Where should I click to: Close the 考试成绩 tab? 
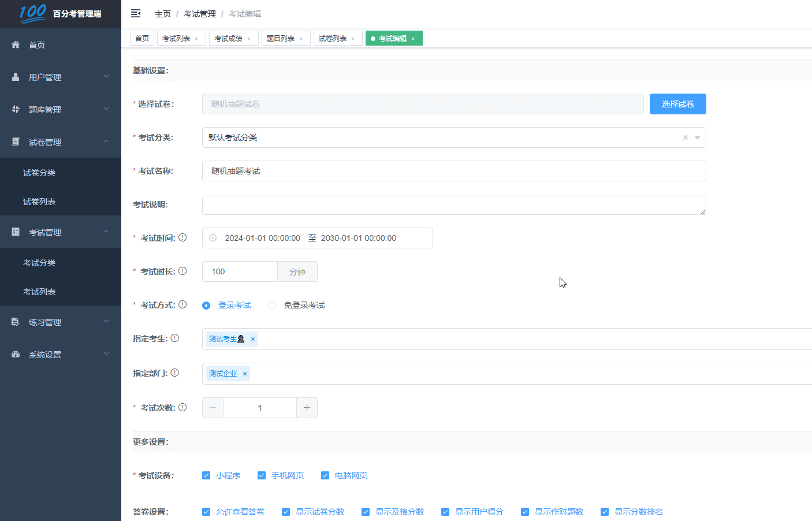pyautogui.click(x=249, y=39)
